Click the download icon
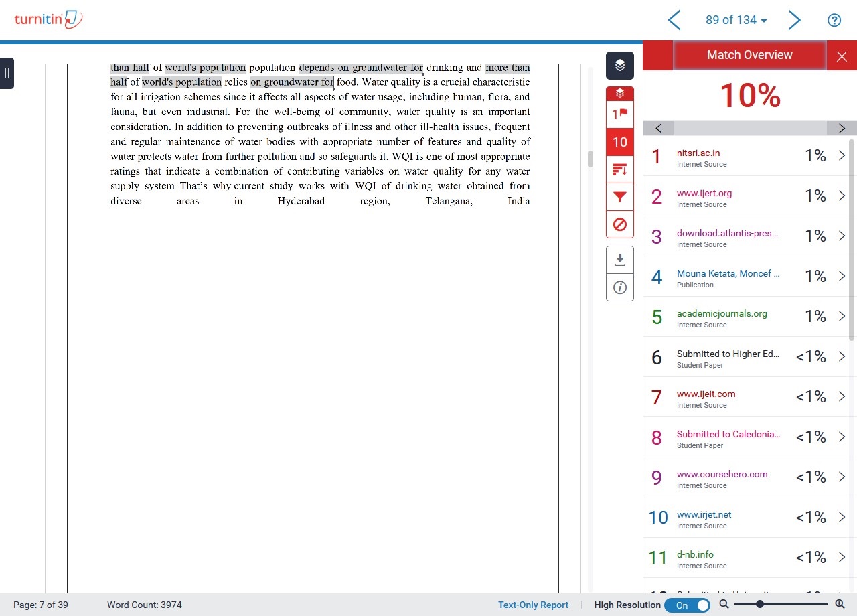Screen dimensions: 857x616 619,260
